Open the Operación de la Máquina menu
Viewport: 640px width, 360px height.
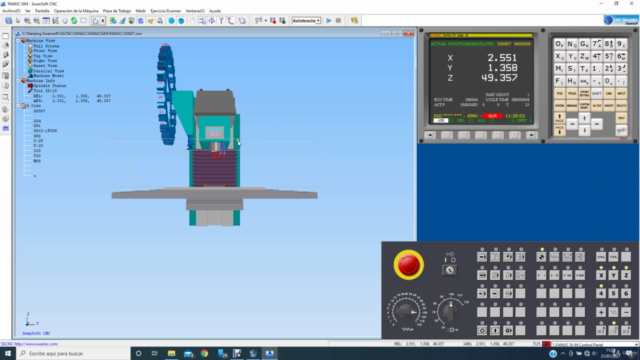coord(76,11)
